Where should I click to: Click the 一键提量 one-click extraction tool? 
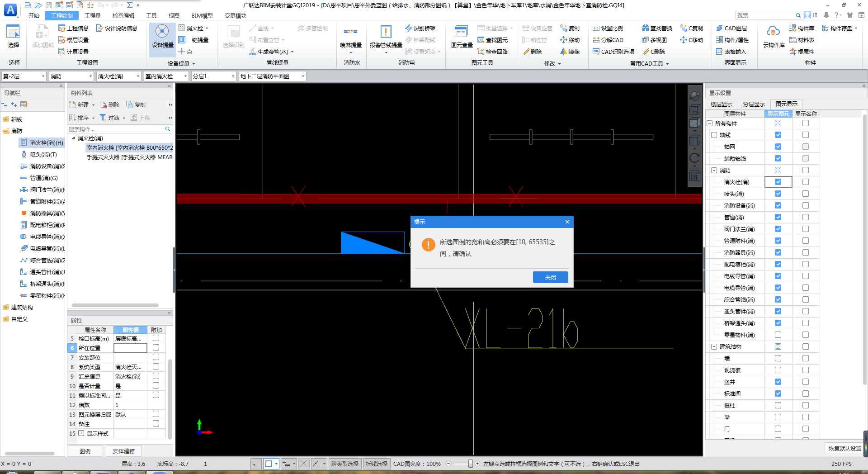click(193, 40)
